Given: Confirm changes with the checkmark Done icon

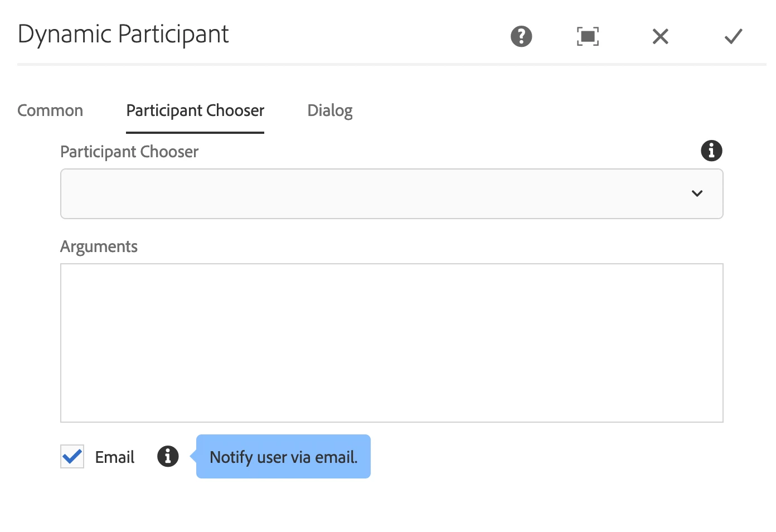Looking at the screenshot, I should click(734, 37).
